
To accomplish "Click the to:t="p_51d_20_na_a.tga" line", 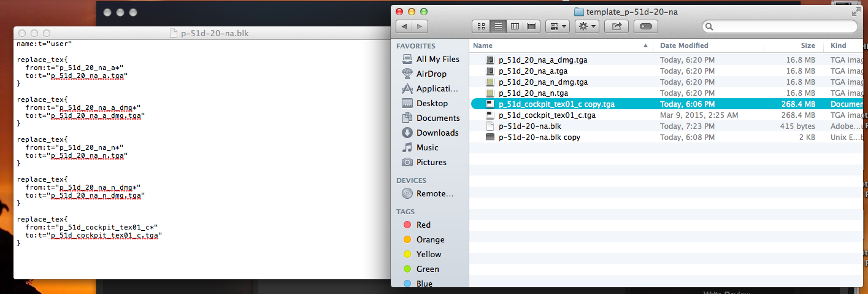I will coord(76,75).
